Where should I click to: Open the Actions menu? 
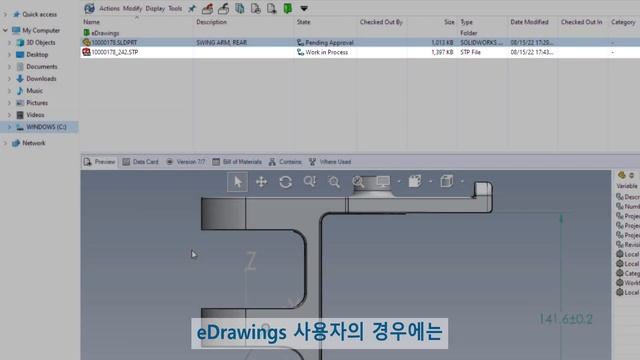point(109,9)
